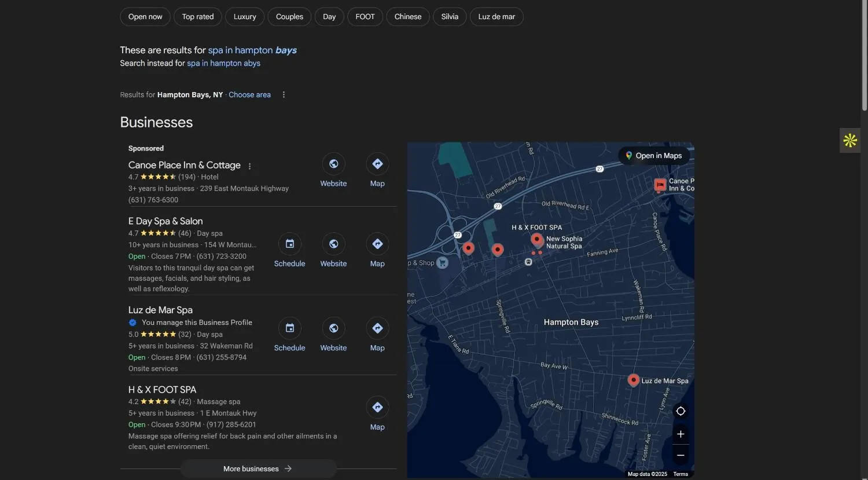This screenshot has height=480, width=868.
Task: Get directions icon for H & X FOOT SPA
Action: (377, 407)
